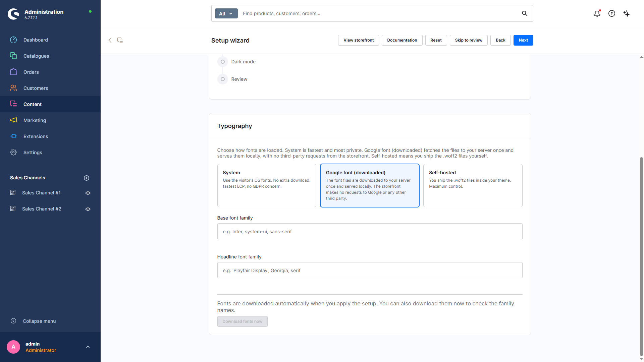Open Sales Channel #1 entry
644x362 pixels.
click(41, 193)
